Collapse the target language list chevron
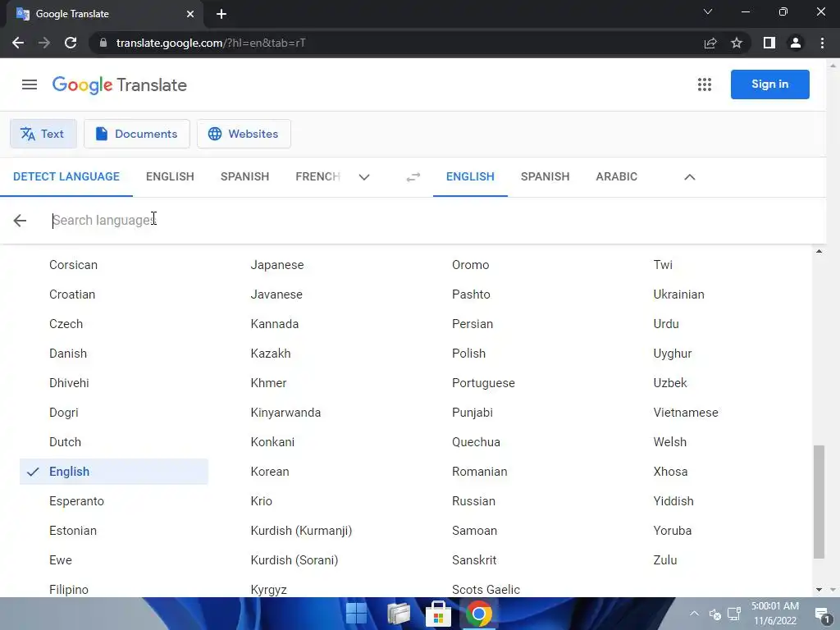This screenshot has width=840, height=630. tap(689, 177)
